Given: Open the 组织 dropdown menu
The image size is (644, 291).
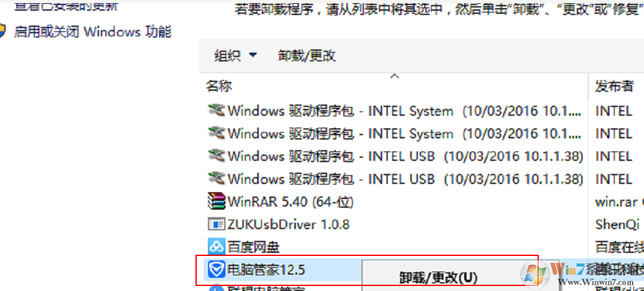Looking at the screenshot, I should tap(236, 56).
